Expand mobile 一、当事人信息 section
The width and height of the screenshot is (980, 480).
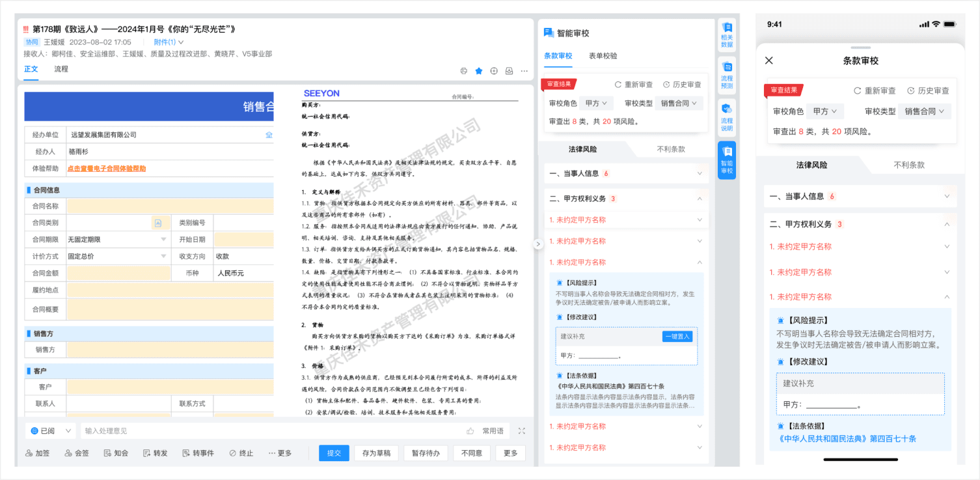(x=860, y=196)
